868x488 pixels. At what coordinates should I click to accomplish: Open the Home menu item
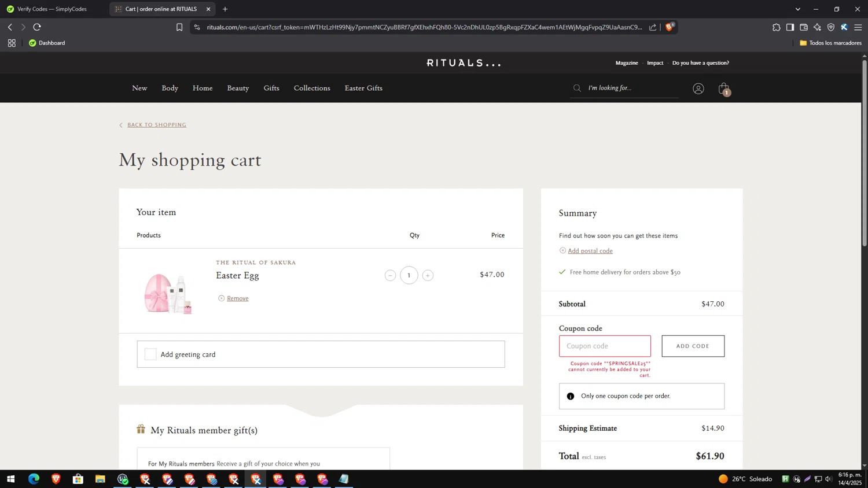click(x=203, y=88)
